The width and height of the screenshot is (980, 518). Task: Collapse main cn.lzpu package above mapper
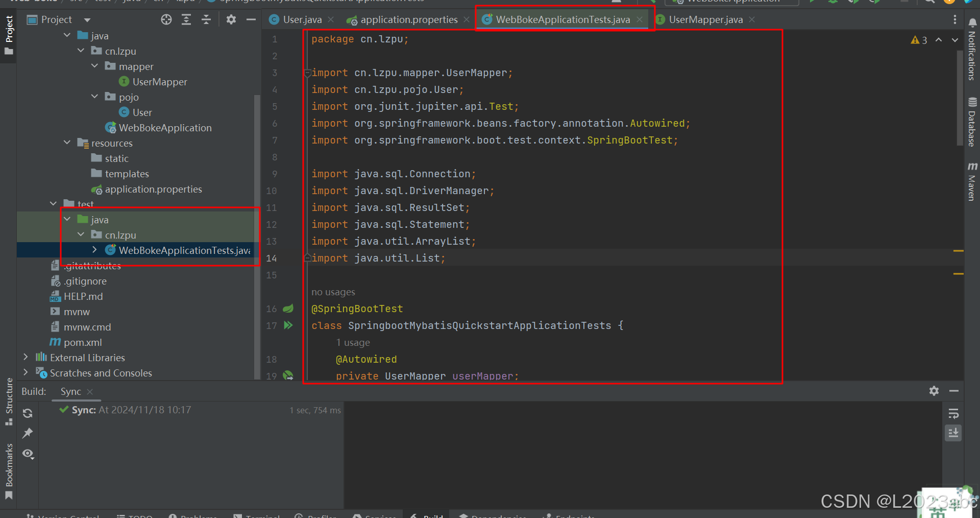(x=81, y=51)
